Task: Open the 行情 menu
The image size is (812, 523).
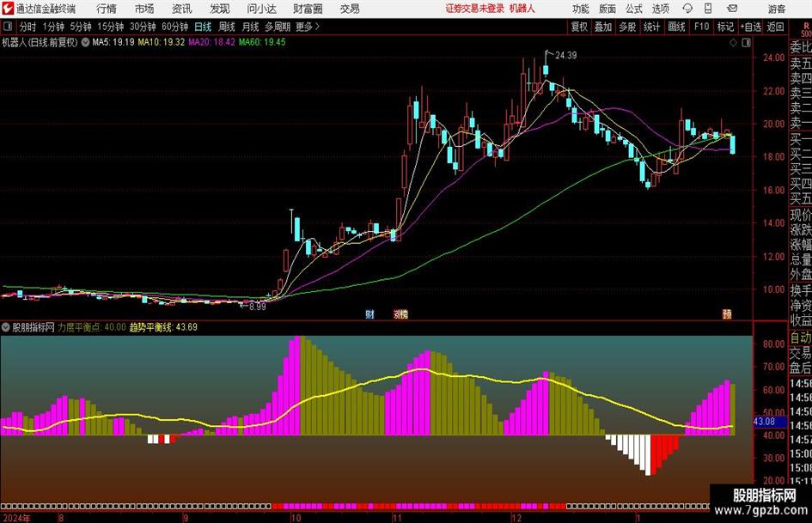Action: (x=107, y=9)
